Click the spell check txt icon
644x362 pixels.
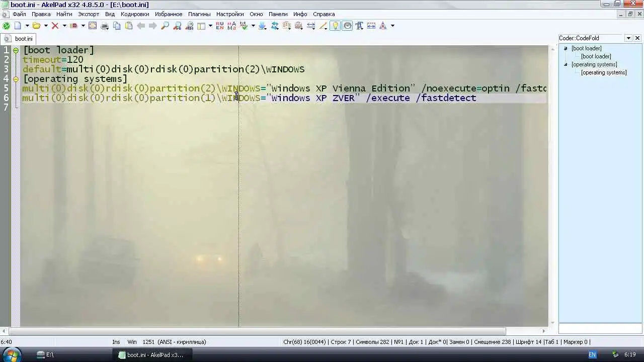(x=244, y=26)
